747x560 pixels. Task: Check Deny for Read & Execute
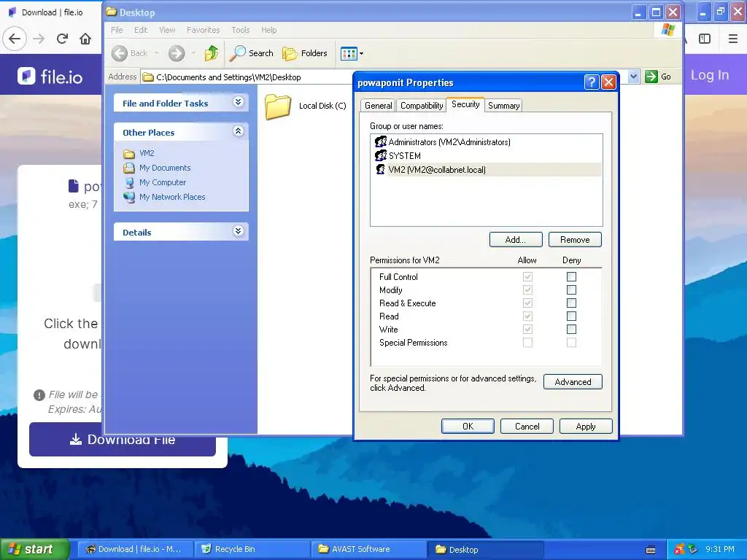[x=571, y=303]
